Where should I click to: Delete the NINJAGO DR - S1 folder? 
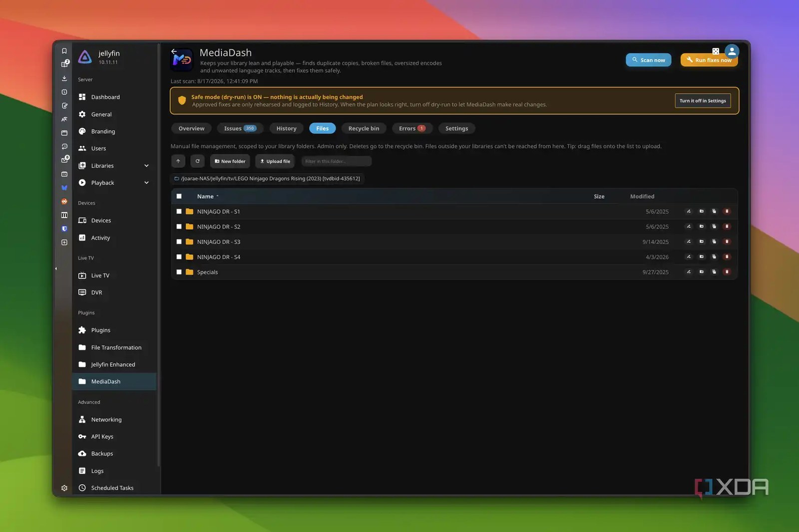(727, 212)
